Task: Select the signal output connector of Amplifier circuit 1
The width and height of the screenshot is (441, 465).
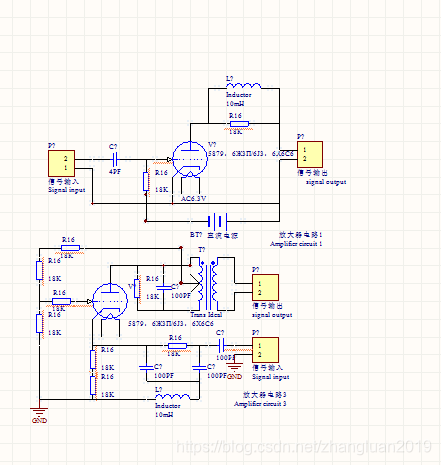Action: pyautogui.click(x=310, y=154)
